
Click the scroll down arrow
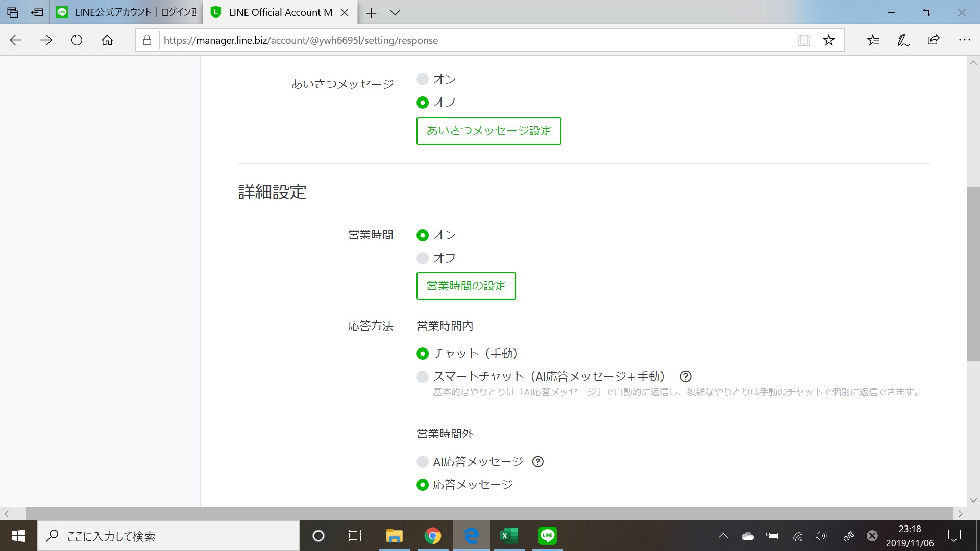pos(973,500)
